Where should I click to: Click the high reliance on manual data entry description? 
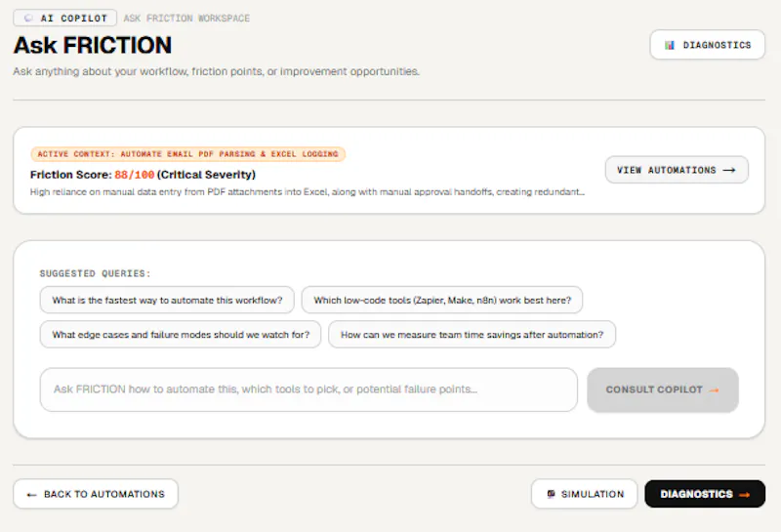click(308, 191)
